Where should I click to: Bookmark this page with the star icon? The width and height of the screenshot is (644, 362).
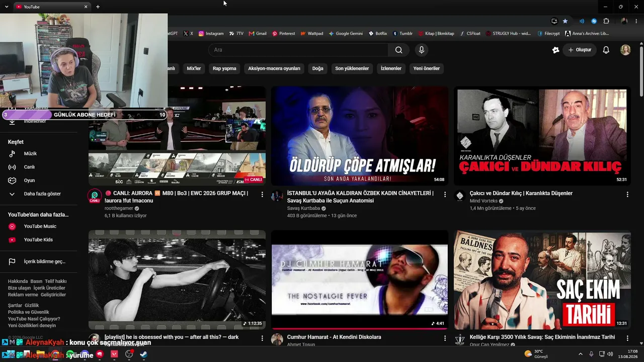[565, 21]
